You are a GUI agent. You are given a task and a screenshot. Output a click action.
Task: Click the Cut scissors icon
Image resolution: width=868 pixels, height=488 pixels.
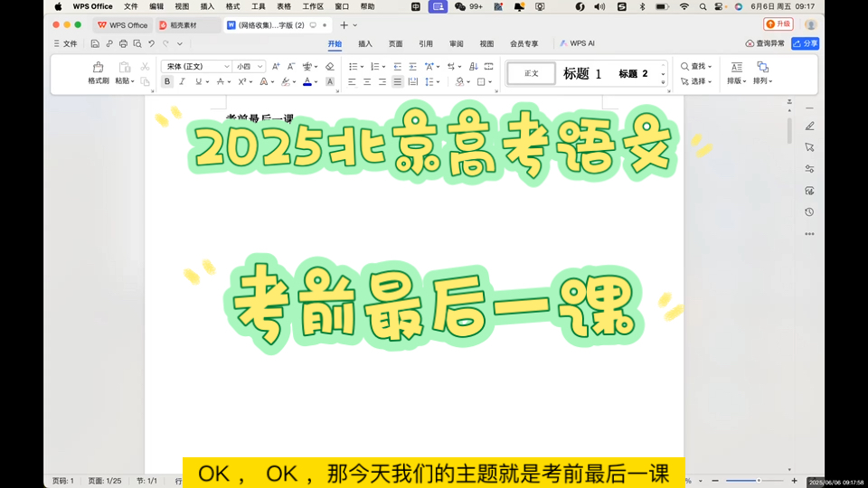[145, 67]
